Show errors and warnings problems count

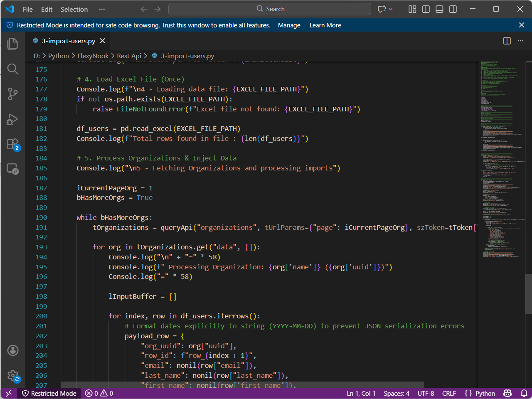pyautogui.click(x=99, y=393)
